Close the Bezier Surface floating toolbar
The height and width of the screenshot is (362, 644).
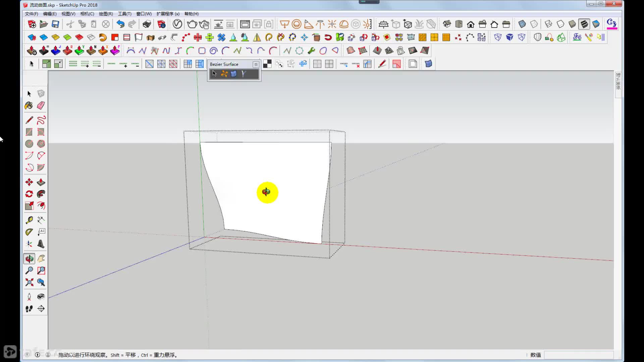[x=256, y=64]
